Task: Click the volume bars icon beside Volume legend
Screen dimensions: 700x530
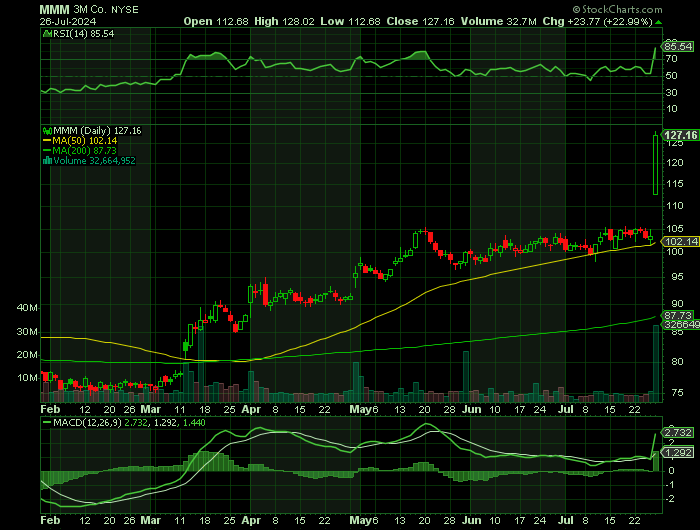Action: [x=47, y=161]
